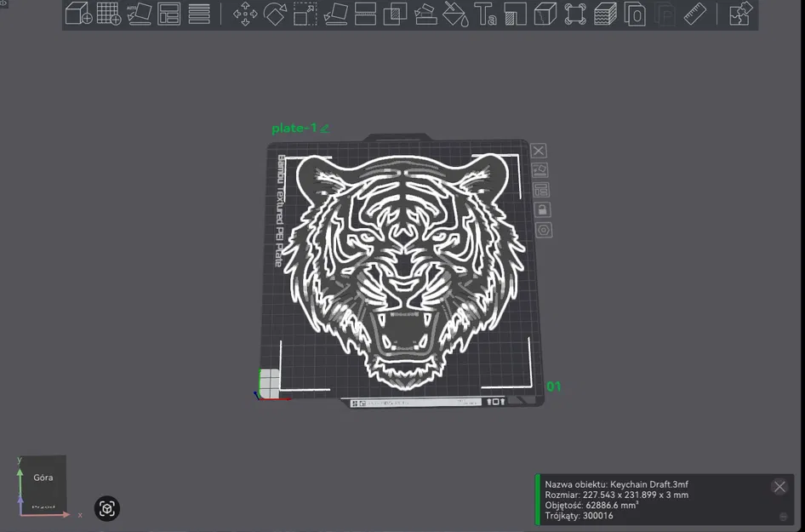Close the Keychain Draft.3mf info panel
The width and height of the screenshot is (805, 532).
(779, 486)
